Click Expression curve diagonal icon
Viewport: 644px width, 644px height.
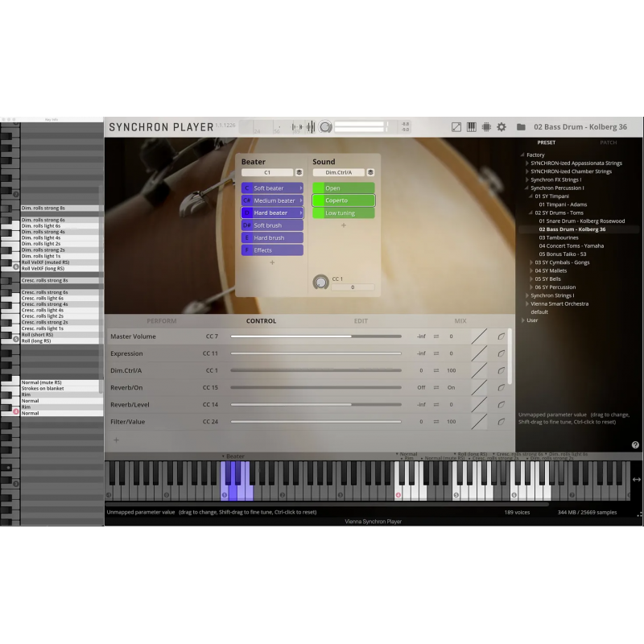(479, 353)
